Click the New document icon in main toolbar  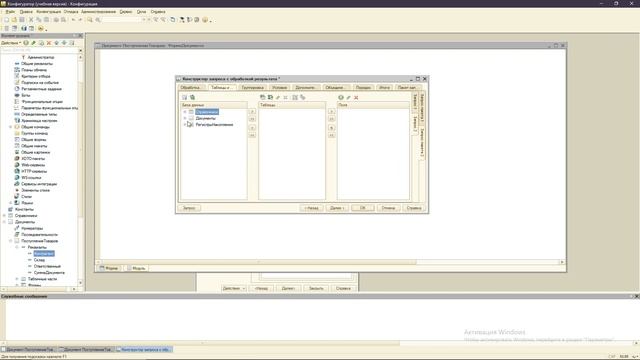pyautogui.click(x=6, y=20)
